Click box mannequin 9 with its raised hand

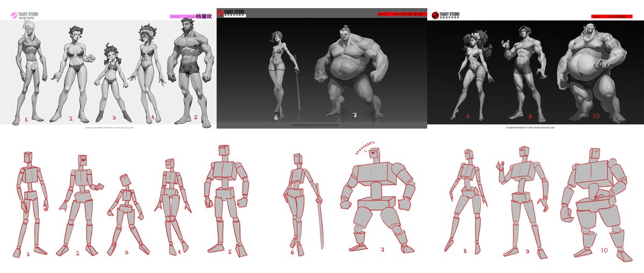click(522, 202)
